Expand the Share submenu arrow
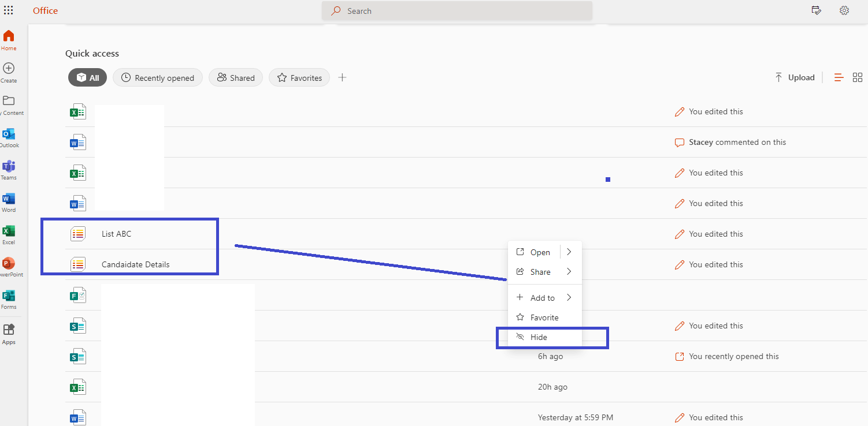 (569, 272)
